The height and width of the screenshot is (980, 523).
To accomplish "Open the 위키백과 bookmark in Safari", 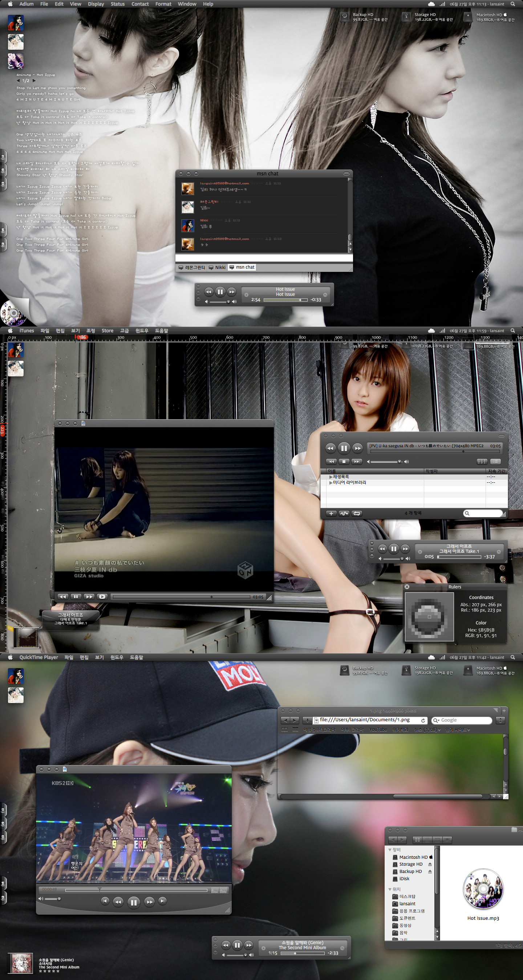I will (401, 729).
